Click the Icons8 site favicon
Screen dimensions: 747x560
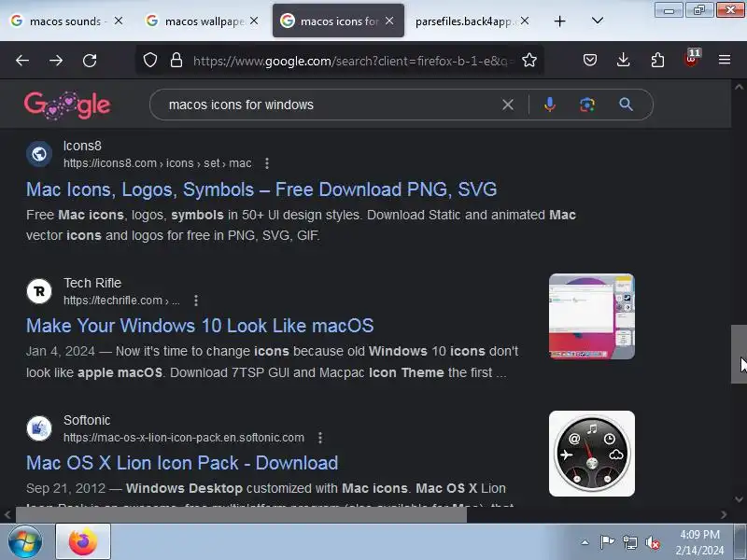tap(39, 154)
